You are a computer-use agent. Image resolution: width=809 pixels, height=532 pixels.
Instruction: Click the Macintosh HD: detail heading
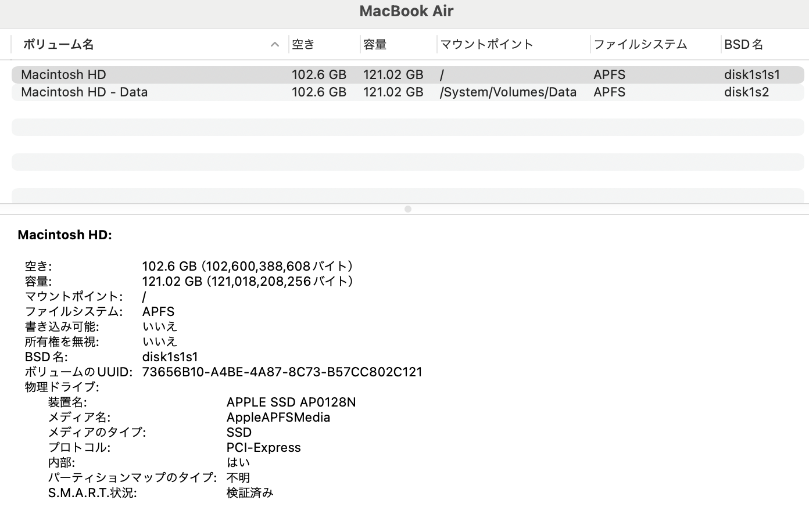click(65, 235)
